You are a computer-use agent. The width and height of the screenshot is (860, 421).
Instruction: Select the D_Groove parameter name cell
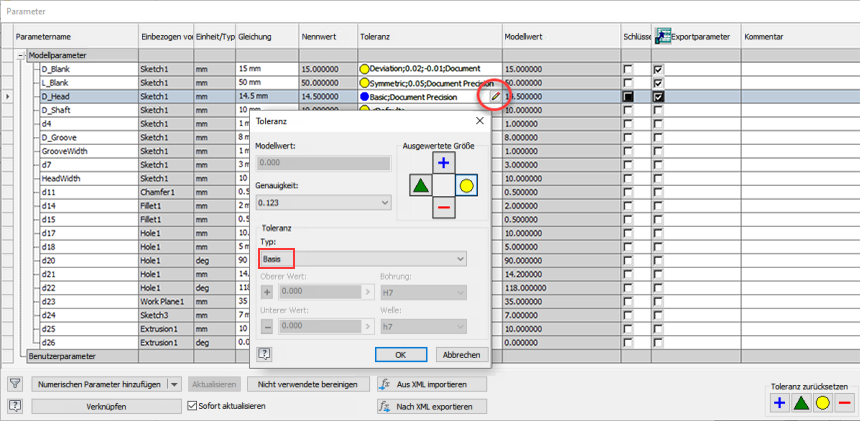click(89, 138)
